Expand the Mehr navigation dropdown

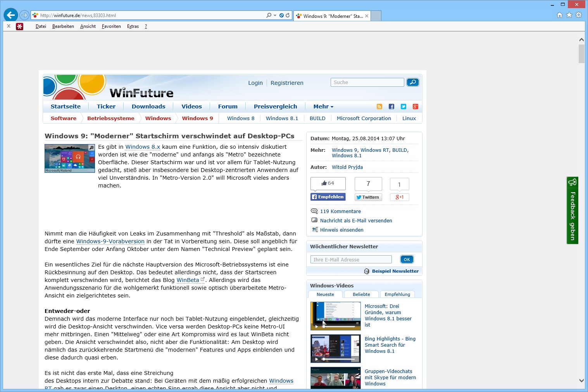coord(323,107)
